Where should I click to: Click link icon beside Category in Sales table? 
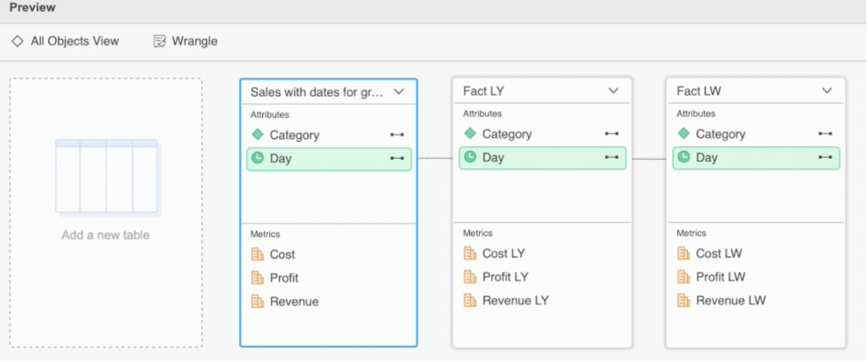(397, 135)
